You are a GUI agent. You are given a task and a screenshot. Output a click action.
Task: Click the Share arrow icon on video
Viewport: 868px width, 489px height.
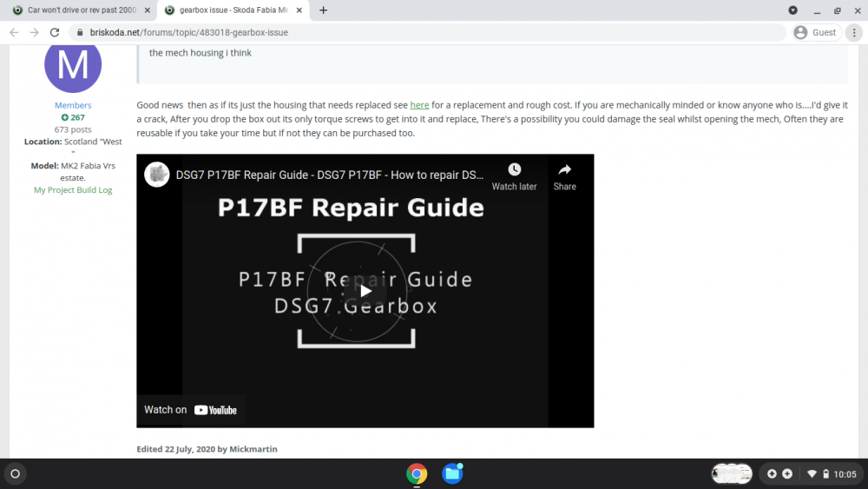(x=564, y=169)
